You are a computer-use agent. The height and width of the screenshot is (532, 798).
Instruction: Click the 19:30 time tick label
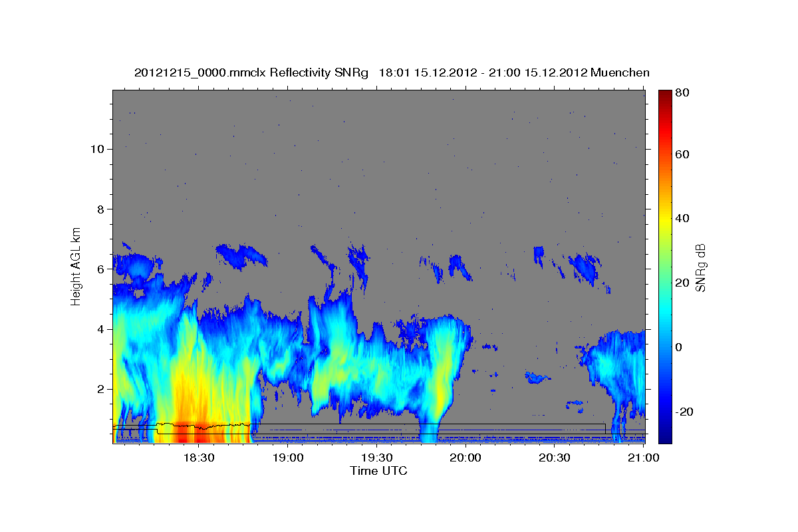[x=376, y=458]
